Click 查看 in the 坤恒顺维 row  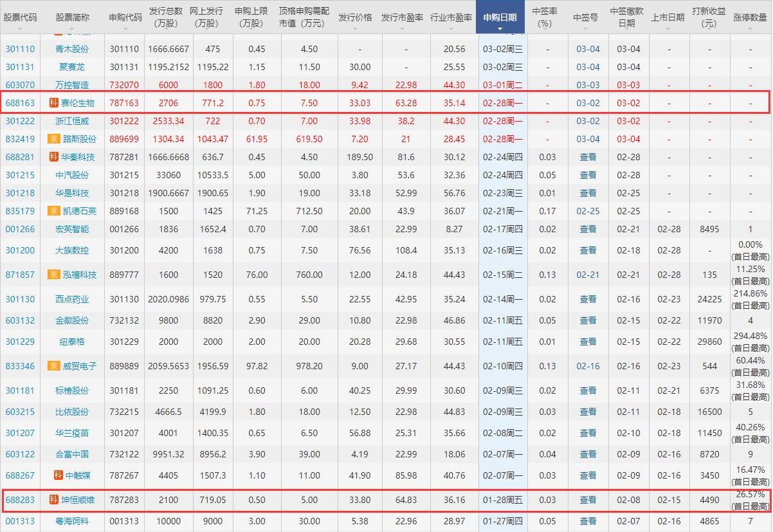pos(588,500)
